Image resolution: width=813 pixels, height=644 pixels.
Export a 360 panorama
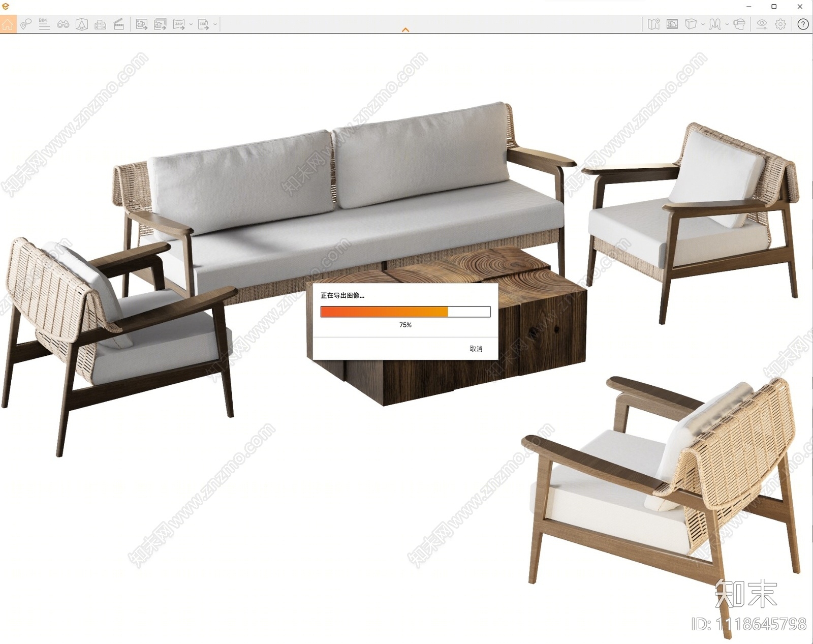tap(179, 24)
